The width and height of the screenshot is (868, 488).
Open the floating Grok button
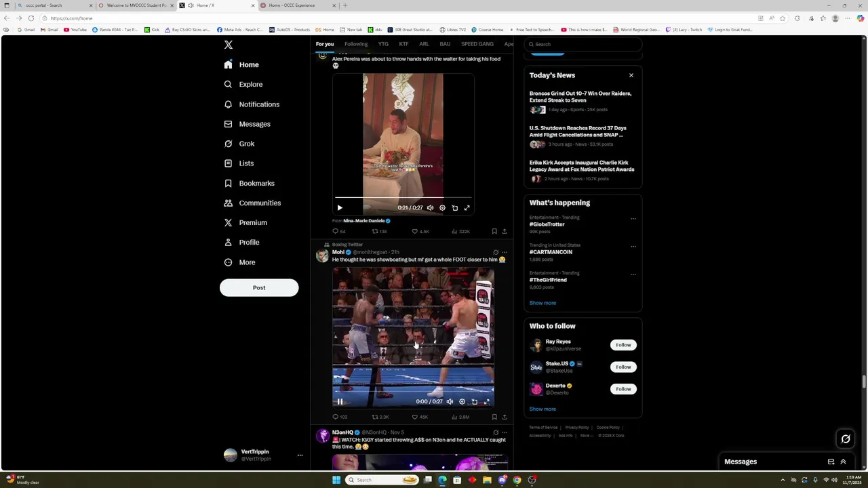pos(846,439)
